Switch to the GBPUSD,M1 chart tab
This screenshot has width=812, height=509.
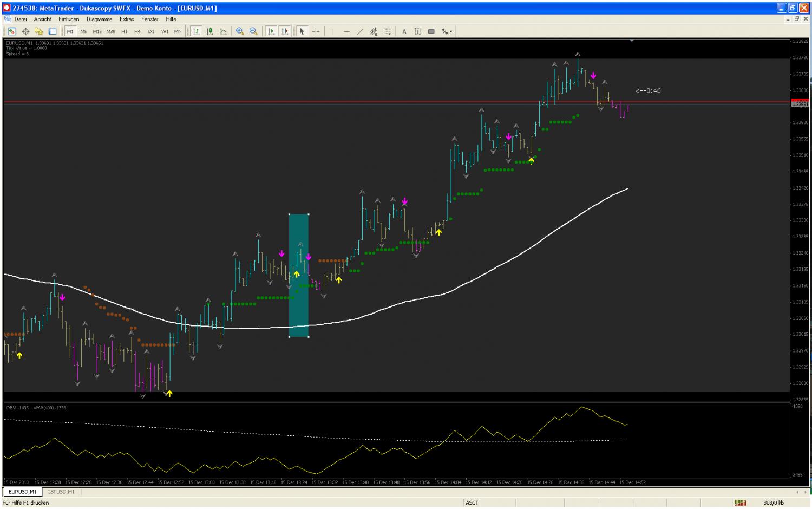coord(61,492)
